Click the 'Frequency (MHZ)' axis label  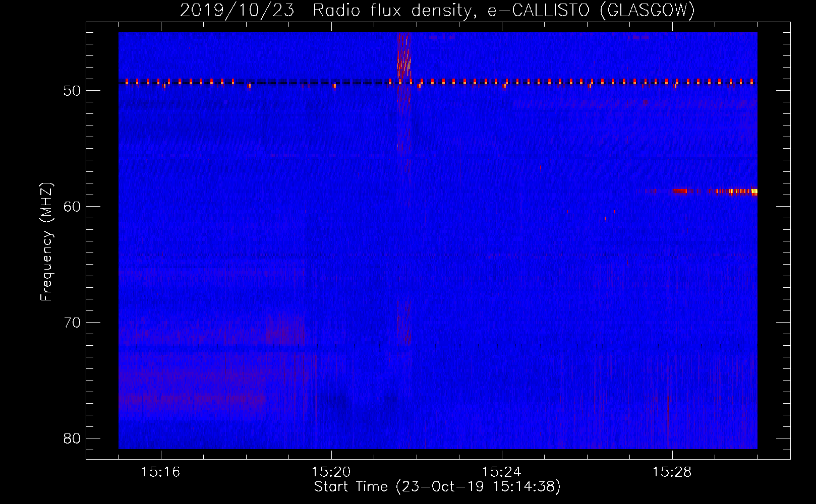(46, 242)
